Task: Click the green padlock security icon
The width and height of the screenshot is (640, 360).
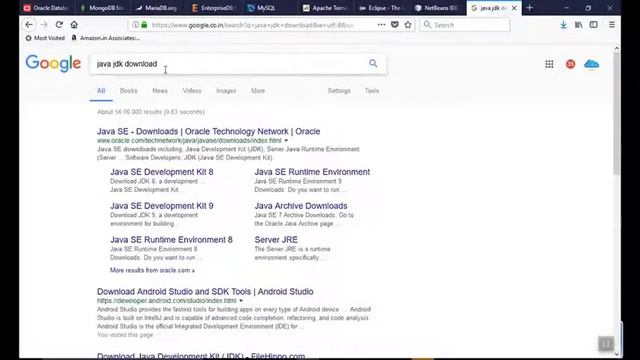Action: click(x=144, y=25)
